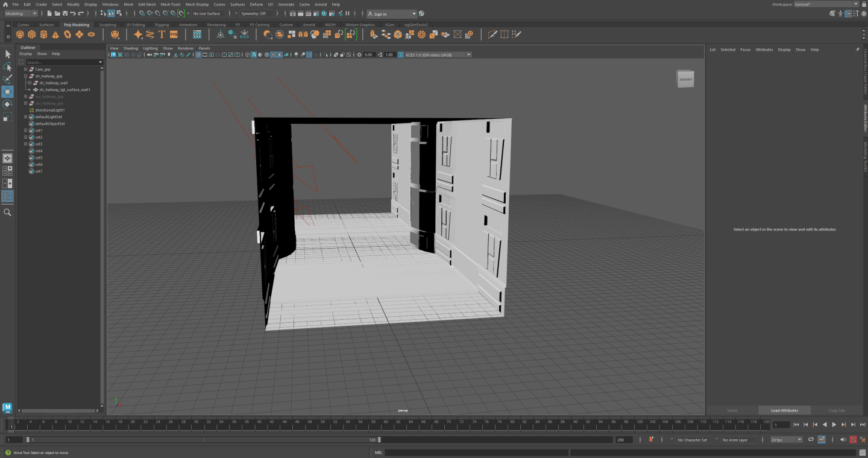Image resolution: width=868 pixels, height=458 pixels.
Task: Click frame 60 on the time slider
Action: [x=386, y=425]
